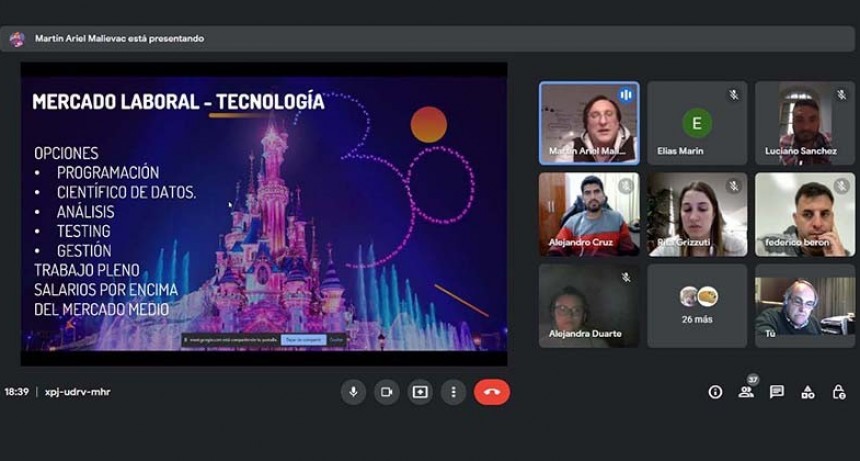
Task: Open the chat panel
Action: 777,391
